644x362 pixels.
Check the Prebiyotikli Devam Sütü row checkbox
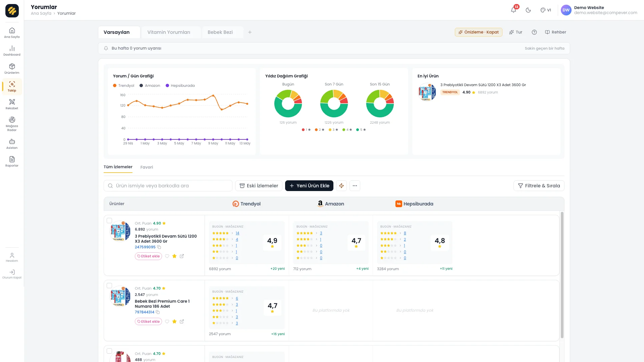pos(109,221)
